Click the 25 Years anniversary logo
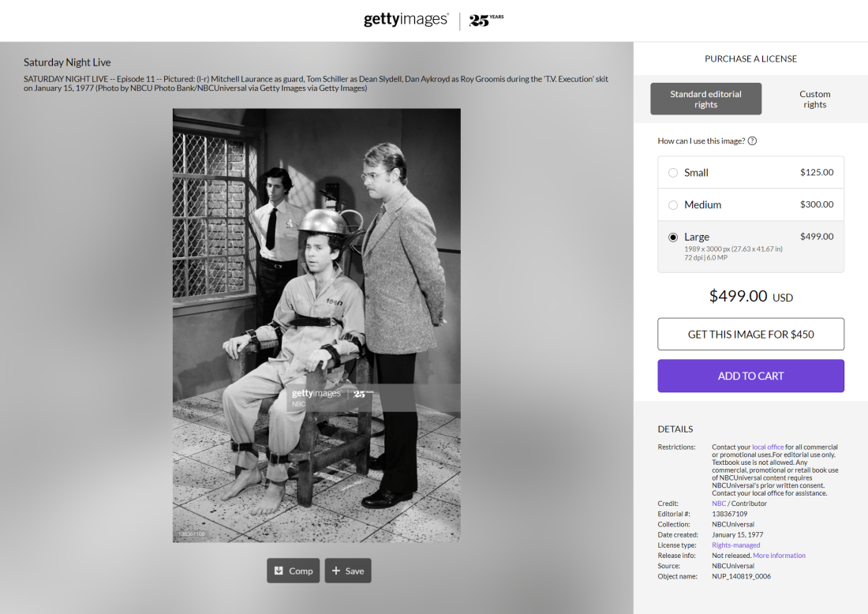The width and height of the screenshot is (868, 614). (487, 21)
